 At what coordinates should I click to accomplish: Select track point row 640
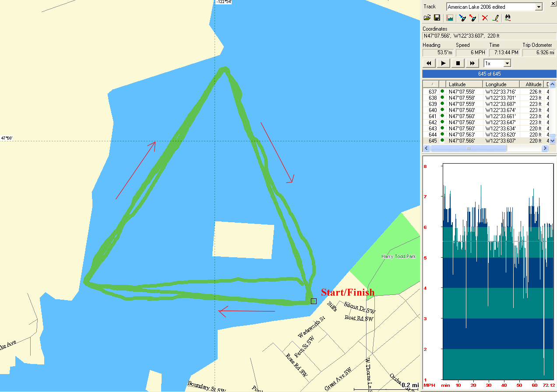[x=482, y=110]
